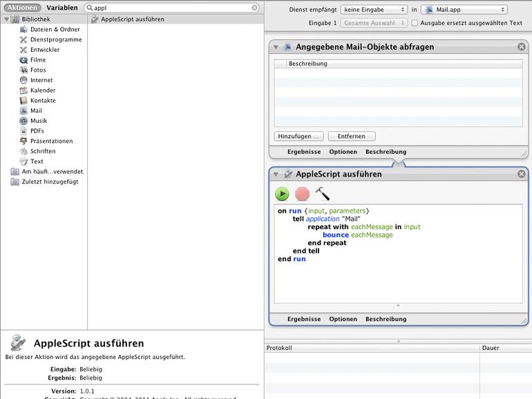Clear the search field with x icon
Image resolution: width=532 pixels, height=399 pixels.
[x=254, y=8]
